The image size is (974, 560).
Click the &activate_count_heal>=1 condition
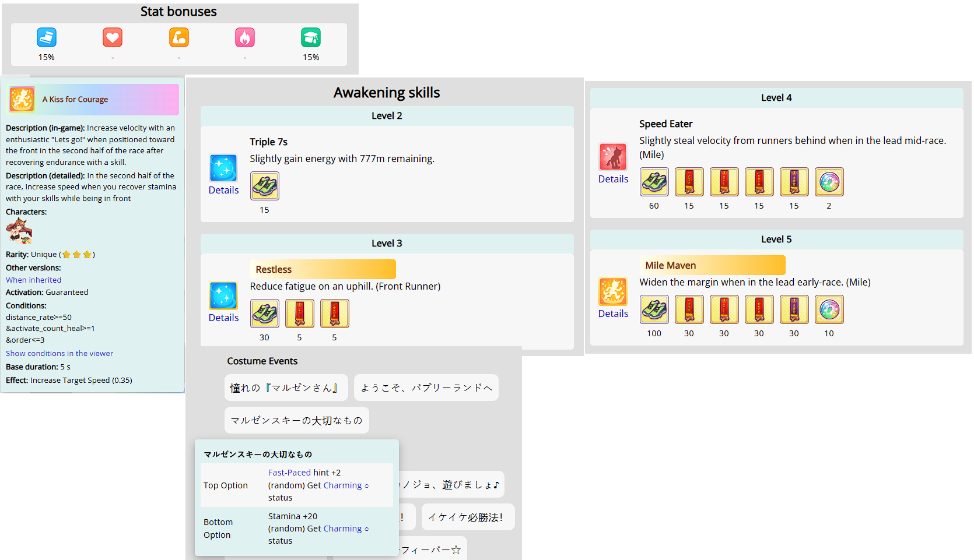click(50, 329)
